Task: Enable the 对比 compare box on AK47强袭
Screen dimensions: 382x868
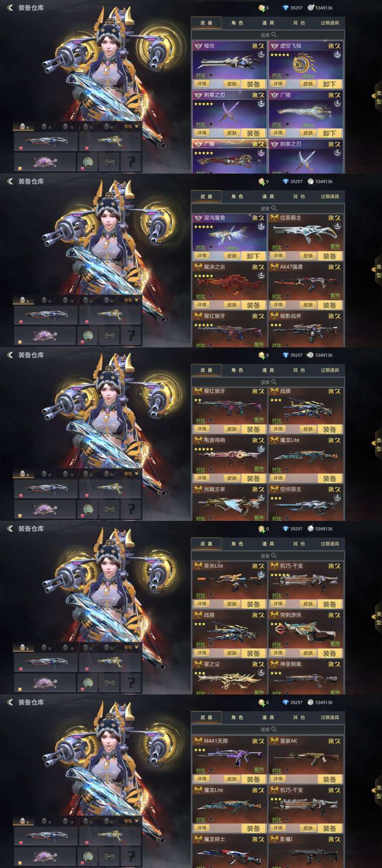Action: pos(287,296)
